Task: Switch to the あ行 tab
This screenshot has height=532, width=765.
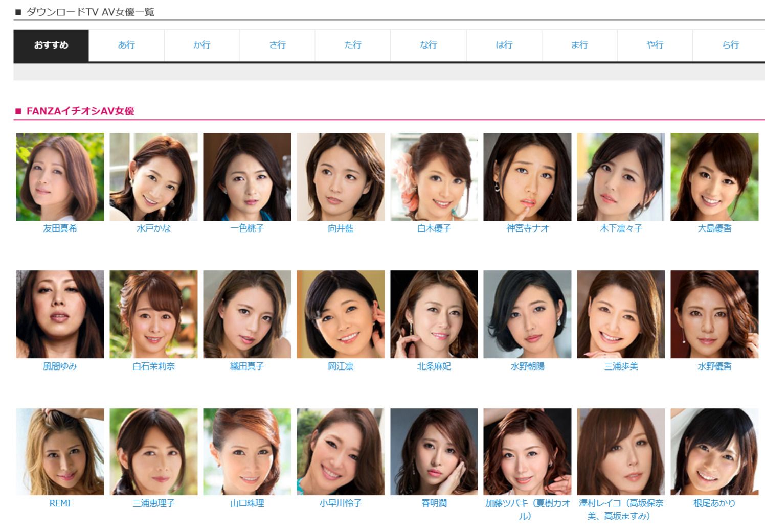Action: pyautogui.click(x=126, y=45)
